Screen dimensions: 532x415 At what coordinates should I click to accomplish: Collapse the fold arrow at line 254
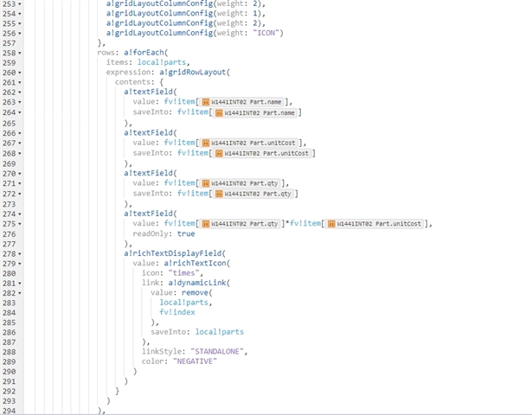pyautogui.click(x=20, y=14)
